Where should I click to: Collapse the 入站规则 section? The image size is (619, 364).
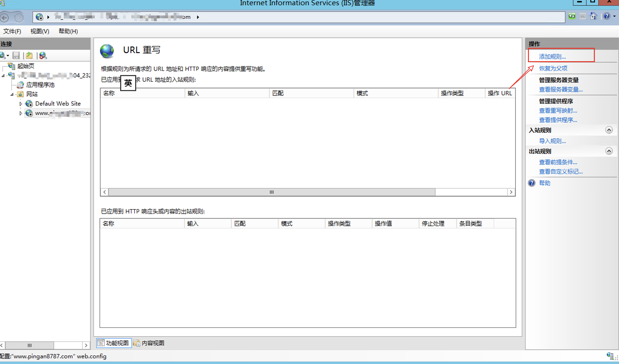tap(609, 130)
